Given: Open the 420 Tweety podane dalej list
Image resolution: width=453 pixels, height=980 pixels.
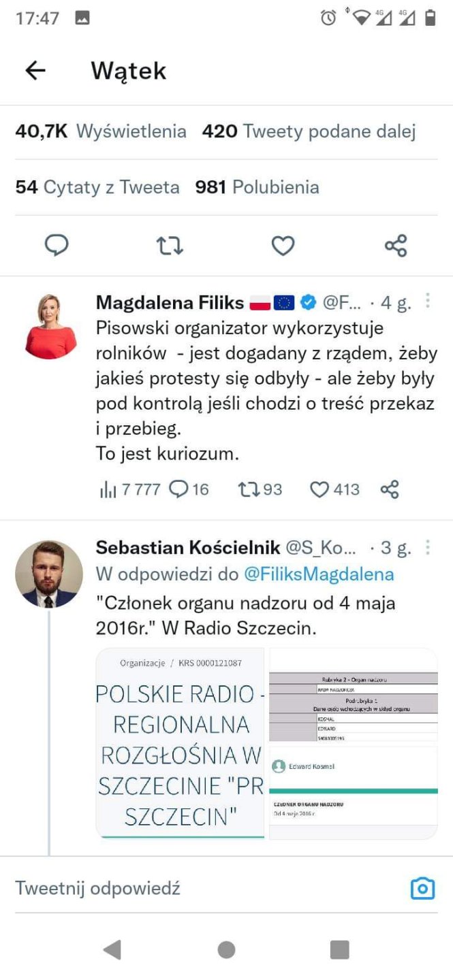Looking at the screenshot, I should click(309, 131).
